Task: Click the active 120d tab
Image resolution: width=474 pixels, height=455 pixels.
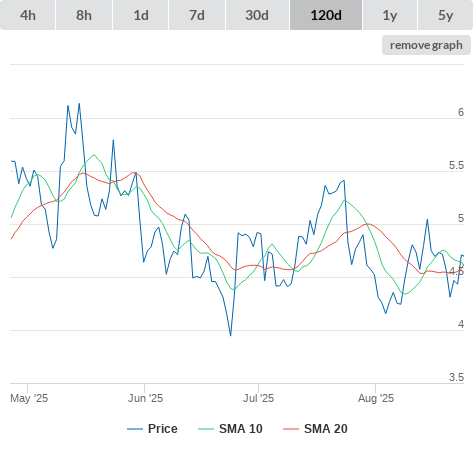Action: pos(326,15)
